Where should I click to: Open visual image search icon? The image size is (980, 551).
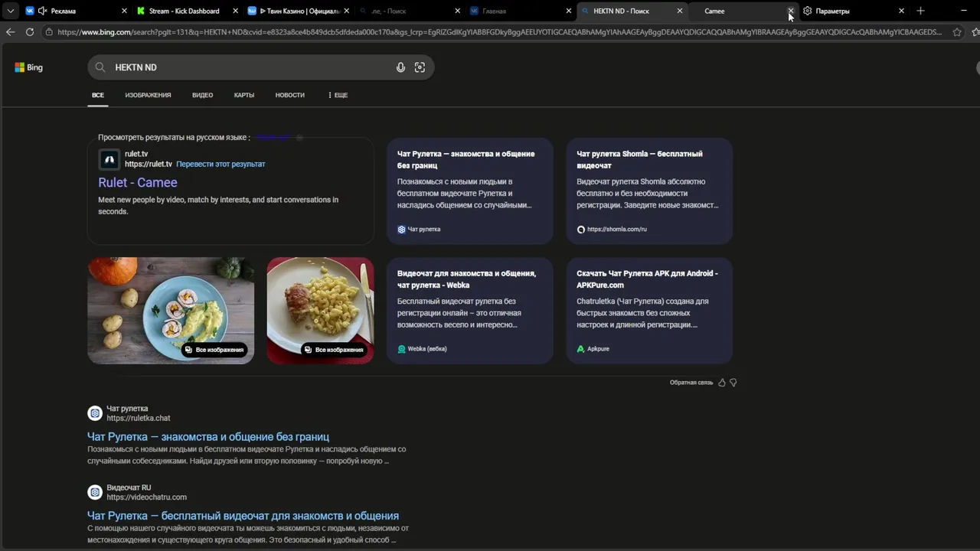(420, 67)
